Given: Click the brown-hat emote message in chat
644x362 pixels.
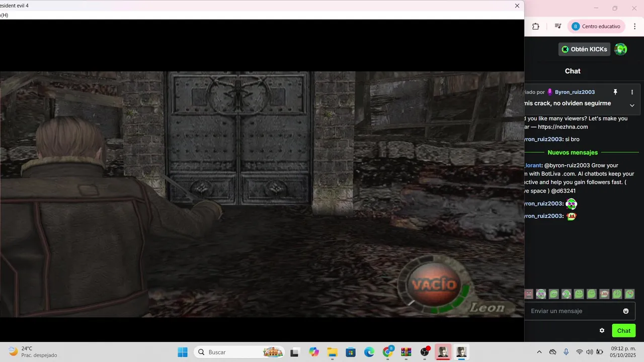Looking at the screenshot, I should [x=571, y=216].
